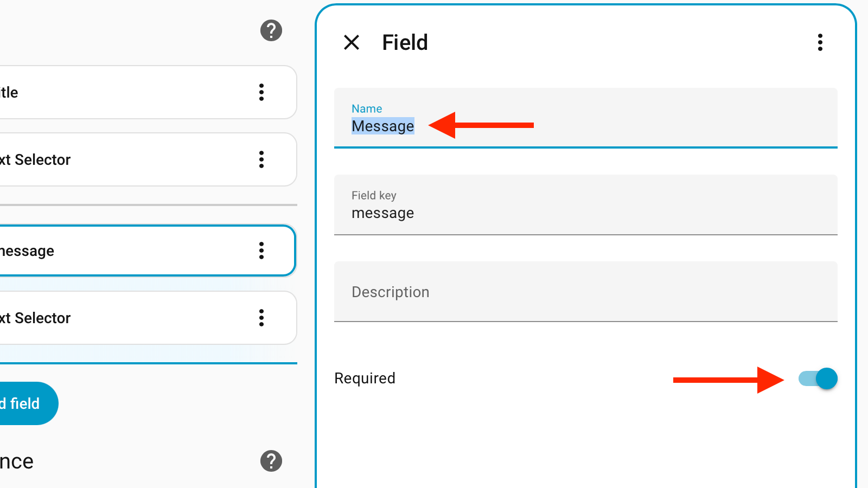Open the help icon above the fields list
868x488 pixels.
(271, 31)
